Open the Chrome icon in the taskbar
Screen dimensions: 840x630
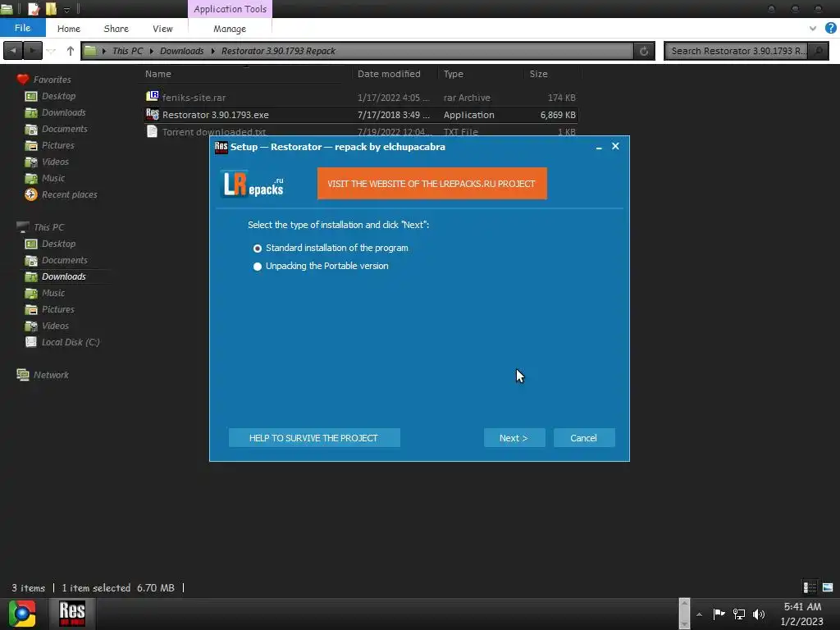click(x=22, y=614)
